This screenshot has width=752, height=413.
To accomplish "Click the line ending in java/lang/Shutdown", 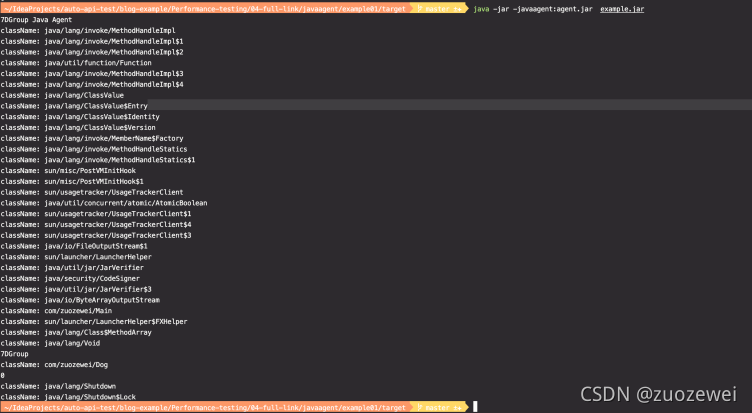I will pos(59,387).
